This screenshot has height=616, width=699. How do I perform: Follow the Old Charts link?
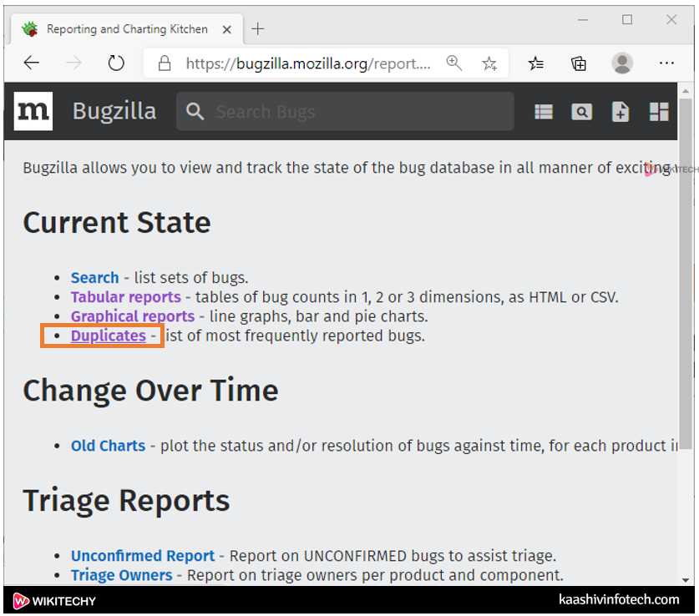tap(108, 446)
